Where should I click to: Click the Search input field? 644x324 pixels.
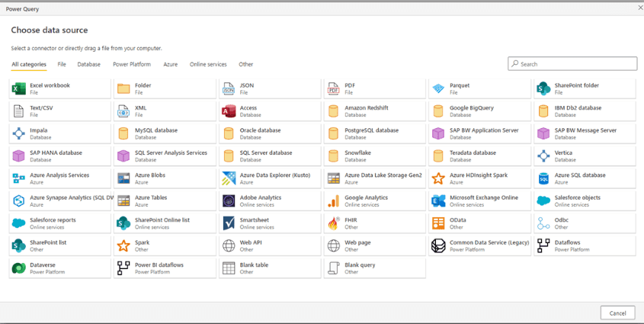[572, 64]
